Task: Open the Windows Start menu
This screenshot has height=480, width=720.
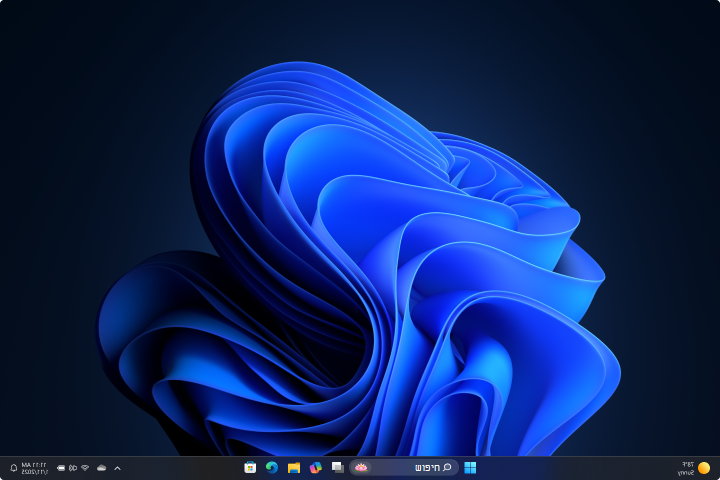Action: (x=470, y=468)
